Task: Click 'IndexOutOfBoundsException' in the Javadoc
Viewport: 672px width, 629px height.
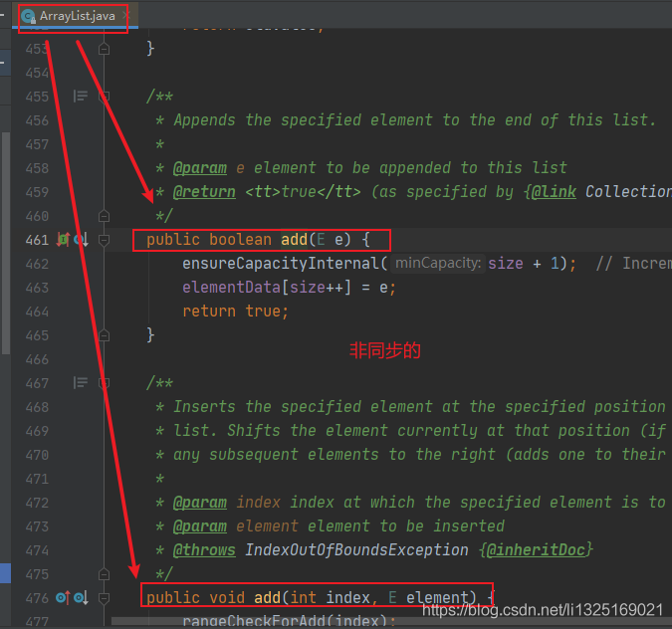Action: tap(356, 550)
